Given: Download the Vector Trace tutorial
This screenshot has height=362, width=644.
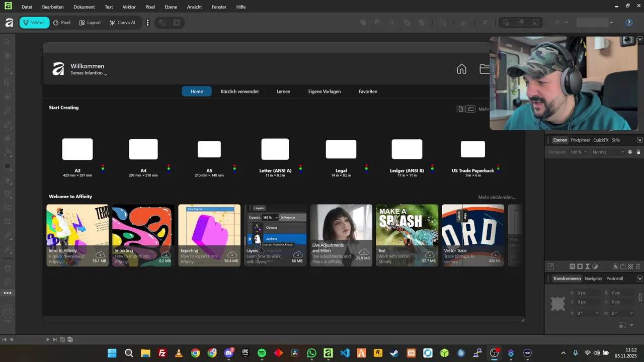Looking at the screenshot, I should 495,254.
